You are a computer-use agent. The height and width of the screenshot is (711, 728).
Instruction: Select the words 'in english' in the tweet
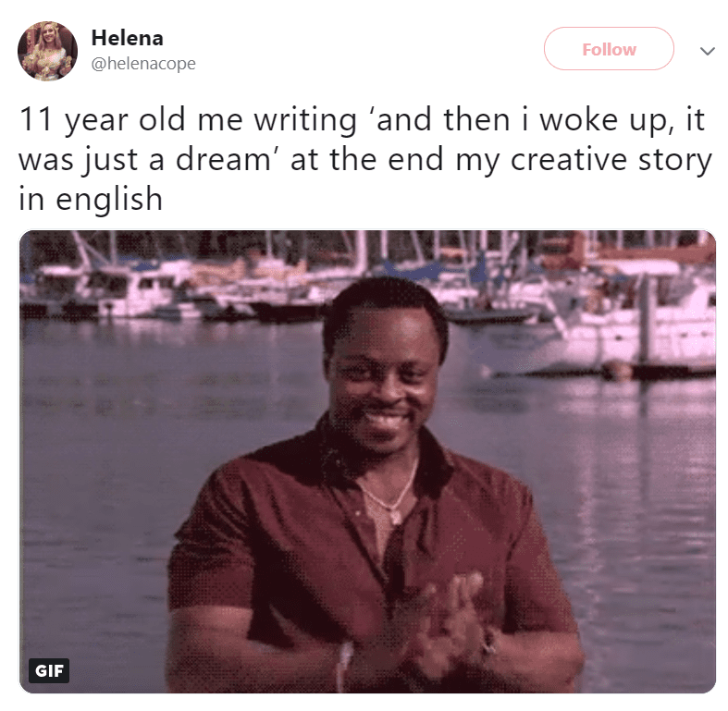coord(91,199)
